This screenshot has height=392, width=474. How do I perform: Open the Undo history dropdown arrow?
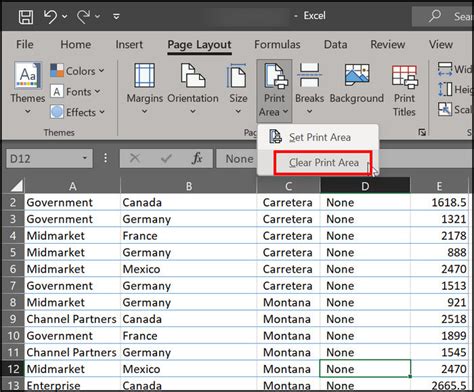coord(65,16)
